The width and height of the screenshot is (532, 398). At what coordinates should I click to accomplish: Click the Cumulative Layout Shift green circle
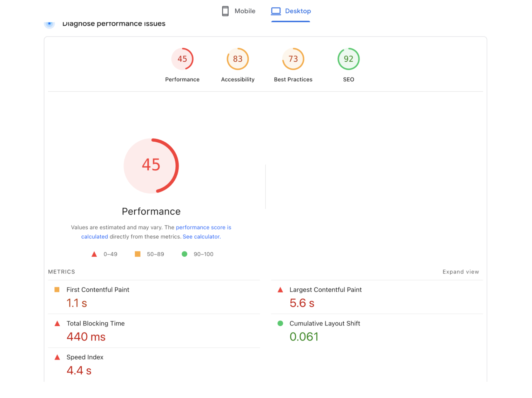coord(280,323)
